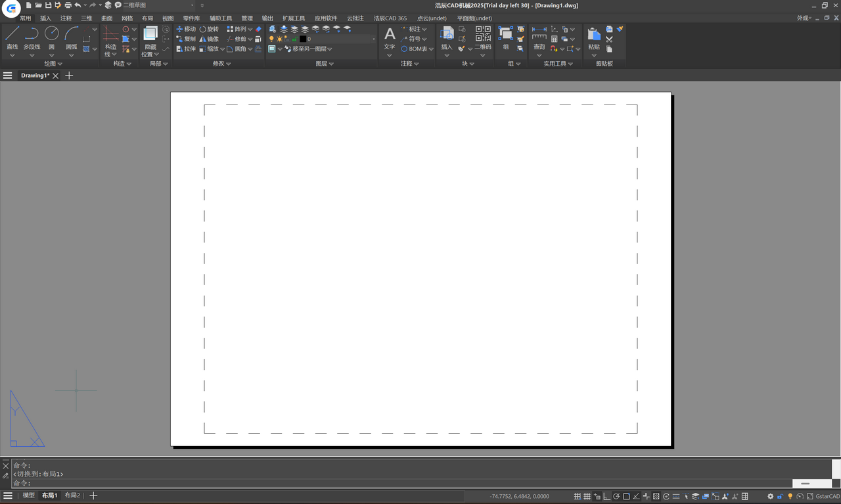Click the black layer color swatch
841x504 pixels.
tap(303, 39)
